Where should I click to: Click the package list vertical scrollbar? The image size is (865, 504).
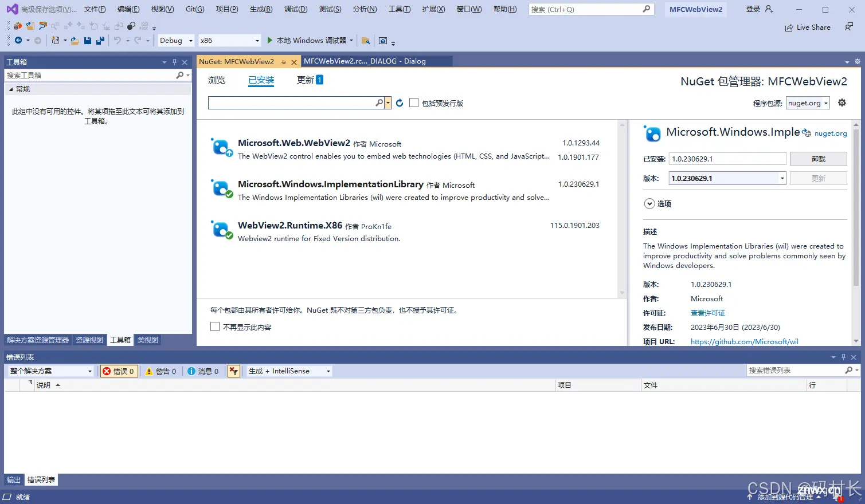(x=622, y=208)
